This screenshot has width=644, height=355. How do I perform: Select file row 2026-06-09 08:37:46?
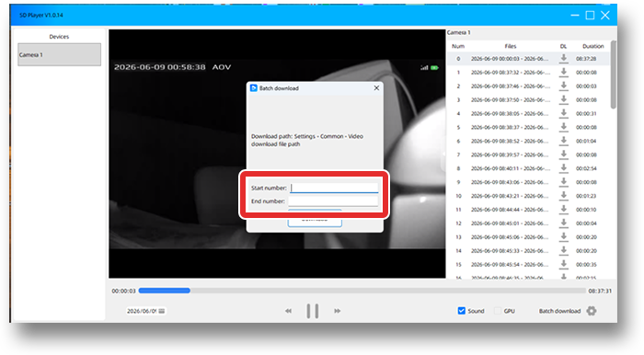click(x=528, y=86)
